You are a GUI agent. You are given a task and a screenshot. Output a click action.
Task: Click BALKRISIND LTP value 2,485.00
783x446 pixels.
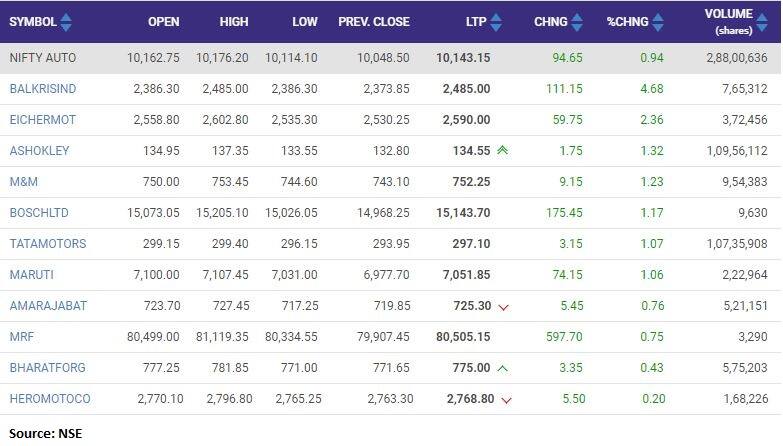[x=466, y=89]
